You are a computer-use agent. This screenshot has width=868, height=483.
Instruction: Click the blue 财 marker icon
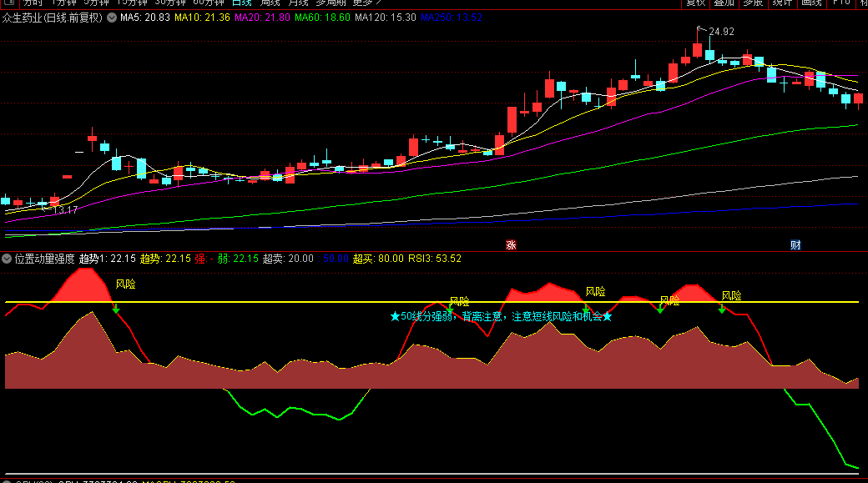pyautogui.click(x=795, y=244)
